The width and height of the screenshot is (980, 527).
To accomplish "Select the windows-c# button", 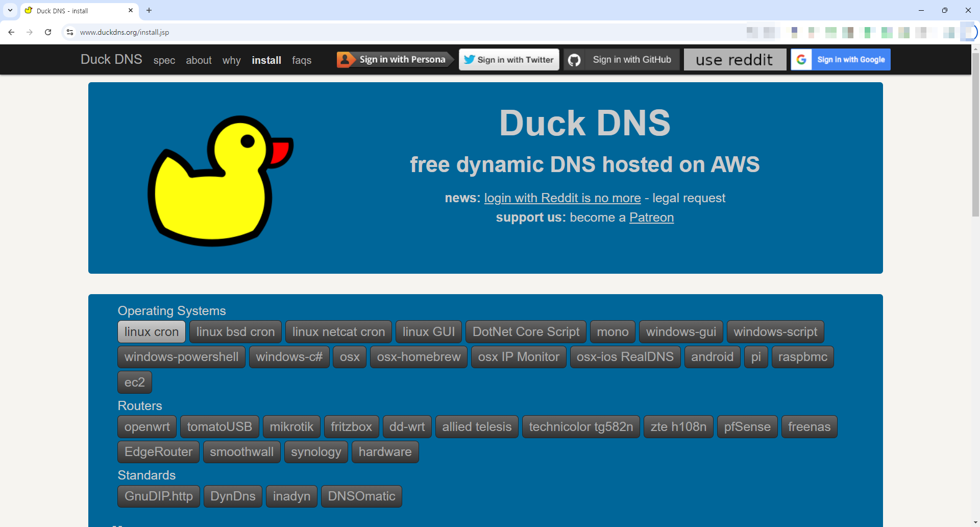I will click(289, 357).
